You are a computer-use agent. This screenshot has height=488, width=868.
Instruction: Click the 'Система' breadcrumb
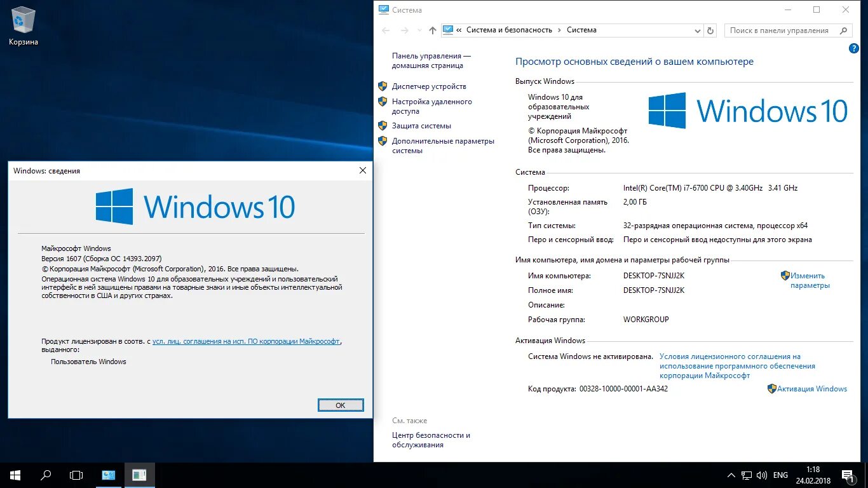581,30
